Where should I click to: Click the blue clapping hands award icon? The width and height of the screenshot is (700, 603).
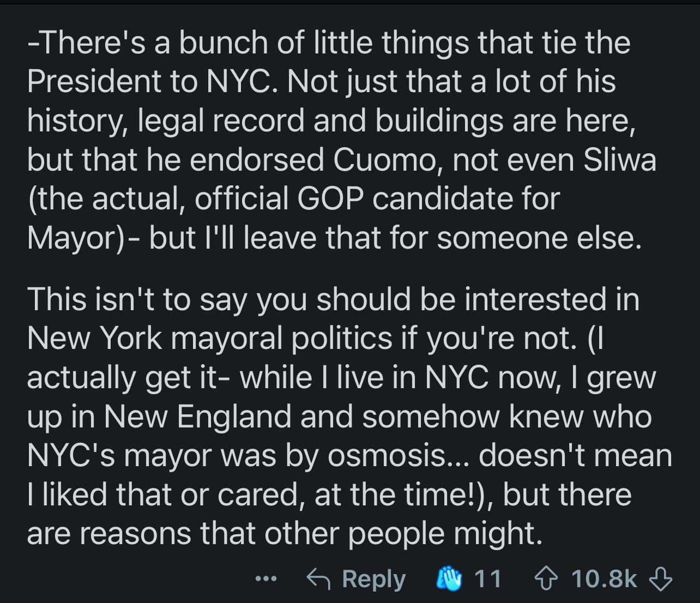[451, 578]
